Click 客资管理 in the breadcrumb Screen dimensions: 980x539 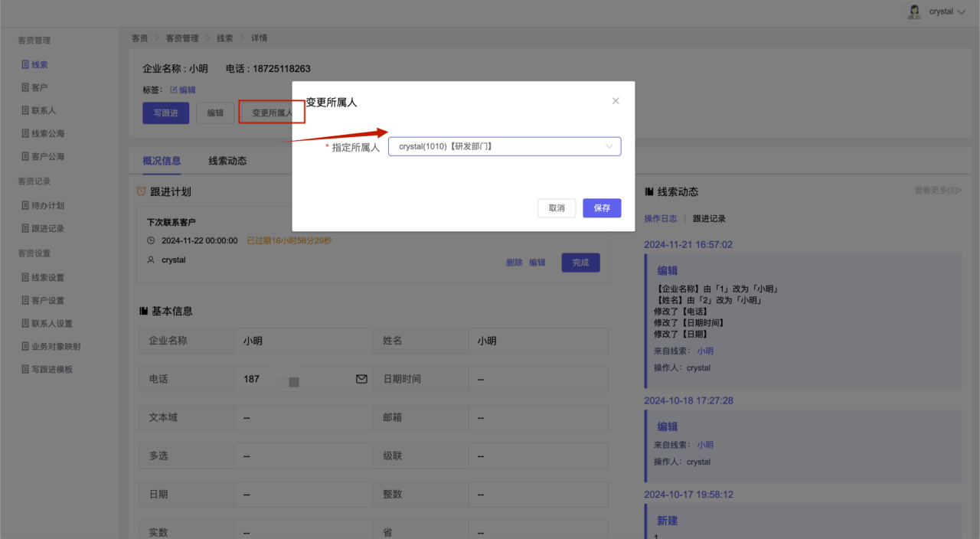point(182,38)
